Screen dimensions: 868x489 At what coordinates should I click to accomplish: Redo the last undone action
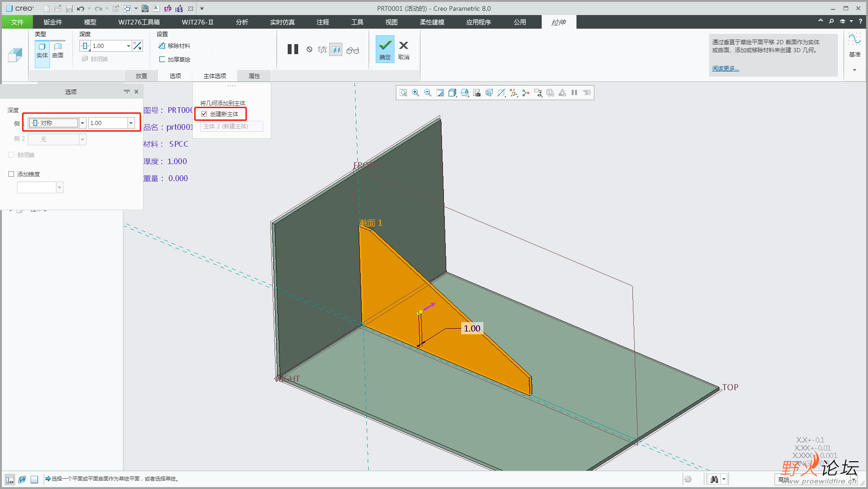(98, 8)
